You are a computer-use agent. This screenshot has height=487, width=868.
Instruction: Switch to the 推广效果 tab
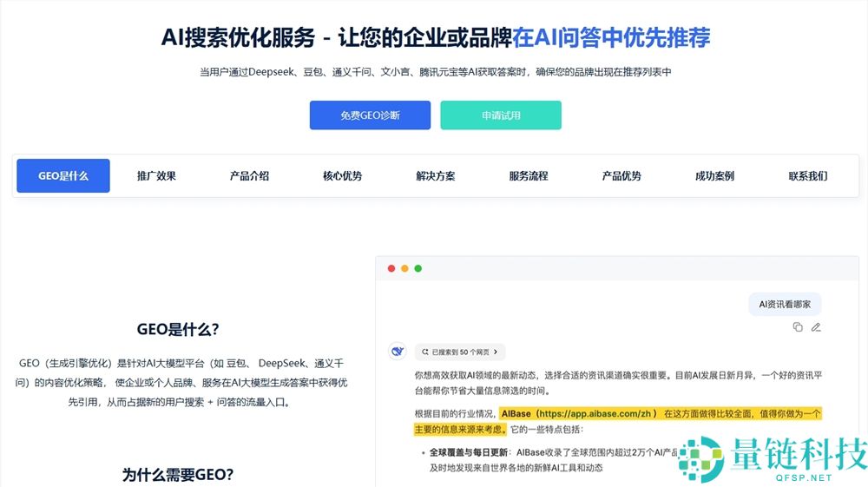tap(156, 175)
